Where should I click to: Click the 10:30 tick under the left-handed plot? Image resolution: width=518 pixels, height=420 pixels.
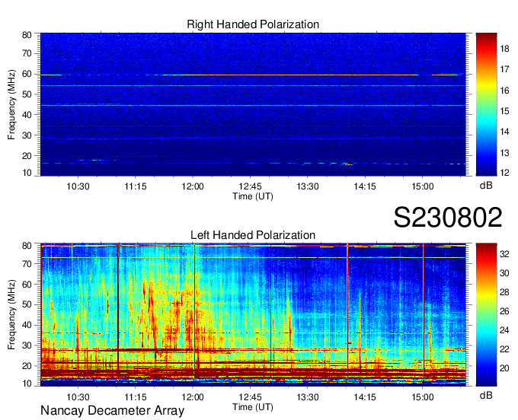[78, 397]
